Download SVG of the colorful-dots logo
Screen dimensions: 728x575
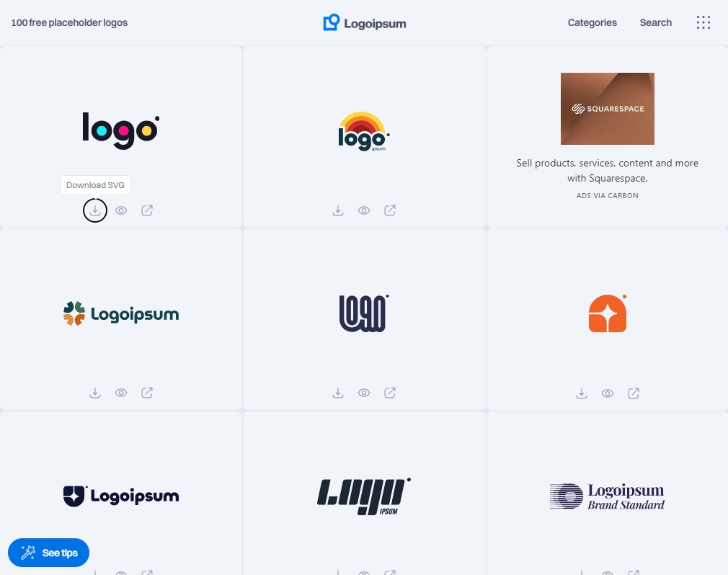click(x=94, y=210)
